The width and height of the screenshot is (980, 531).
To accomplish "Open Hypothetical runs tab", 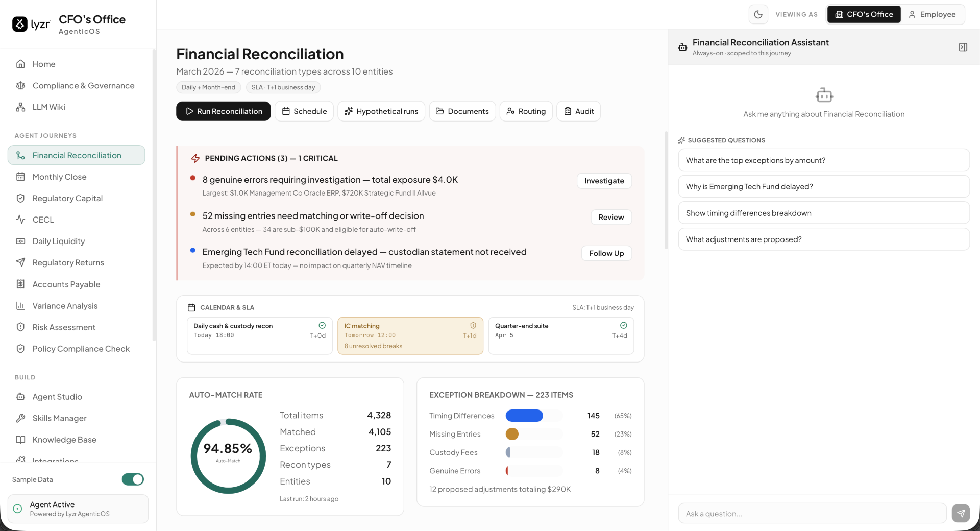I will click(x=381, y=111).
